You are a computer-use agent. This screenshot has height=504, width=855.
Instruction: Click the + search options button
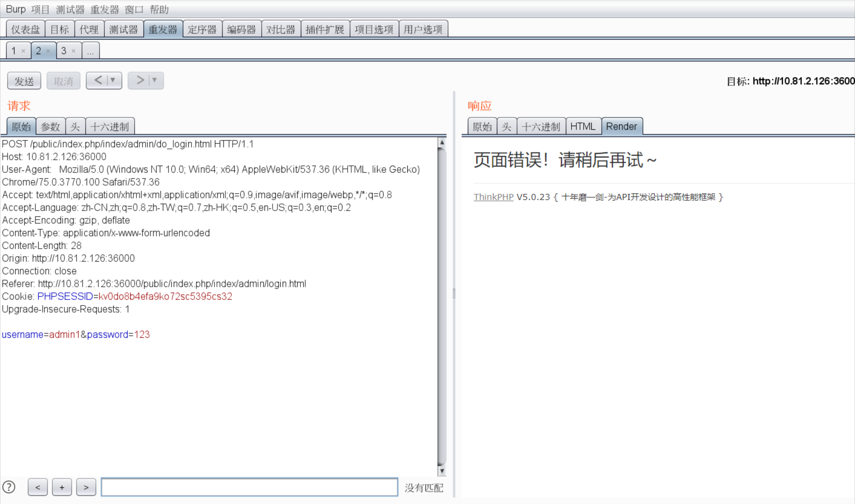point(62,487)
